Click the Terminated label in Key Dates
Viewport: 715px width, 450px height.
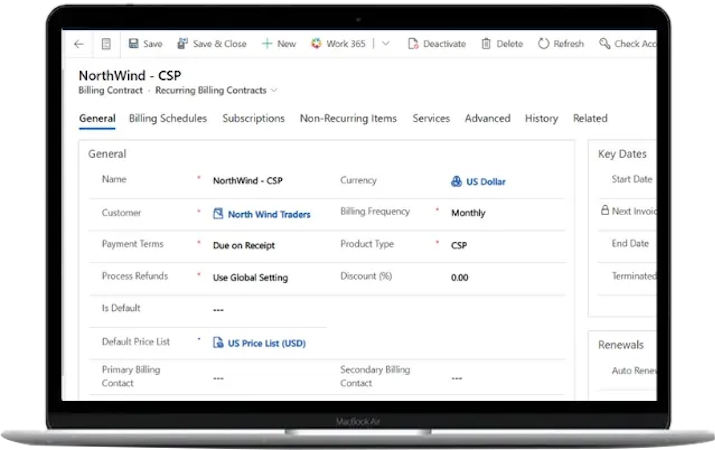pos(634,276)
